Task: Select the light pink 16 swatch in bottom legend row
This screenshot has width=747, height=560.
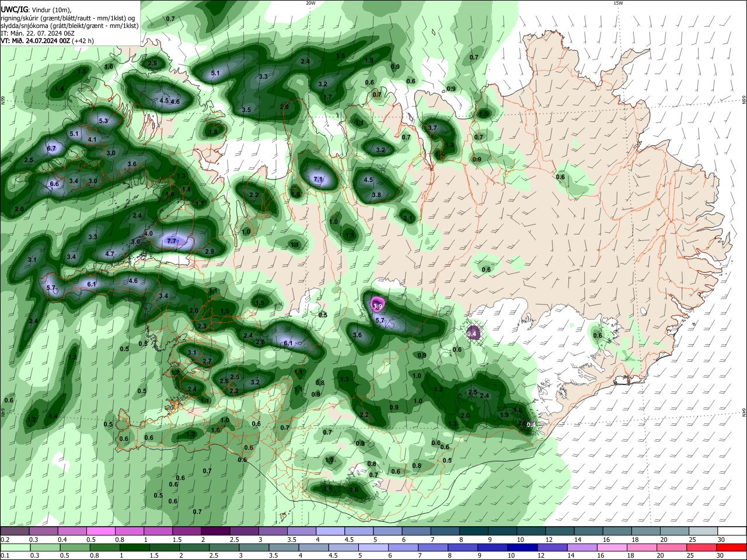Action: [612, 547]
